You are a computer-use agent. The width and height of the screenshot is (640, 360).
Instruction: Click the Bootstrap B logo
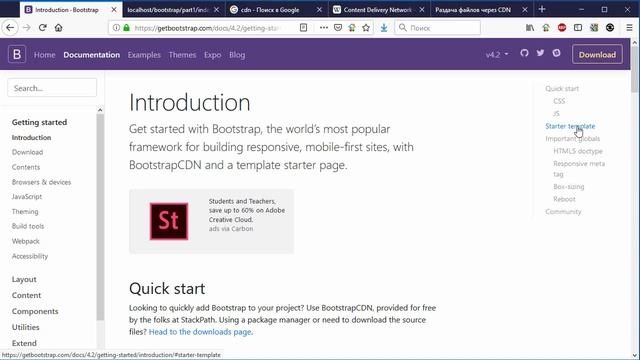click(17, 54)
